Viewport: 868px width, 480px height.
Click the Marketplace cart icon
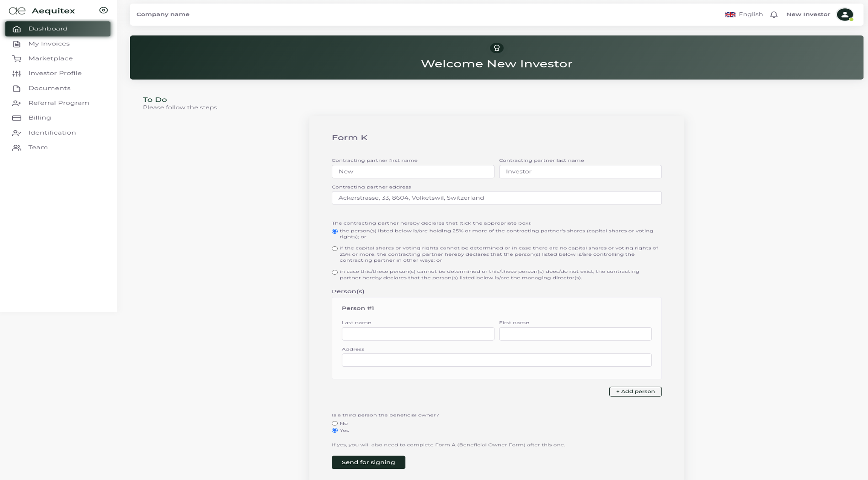[17, 58]
